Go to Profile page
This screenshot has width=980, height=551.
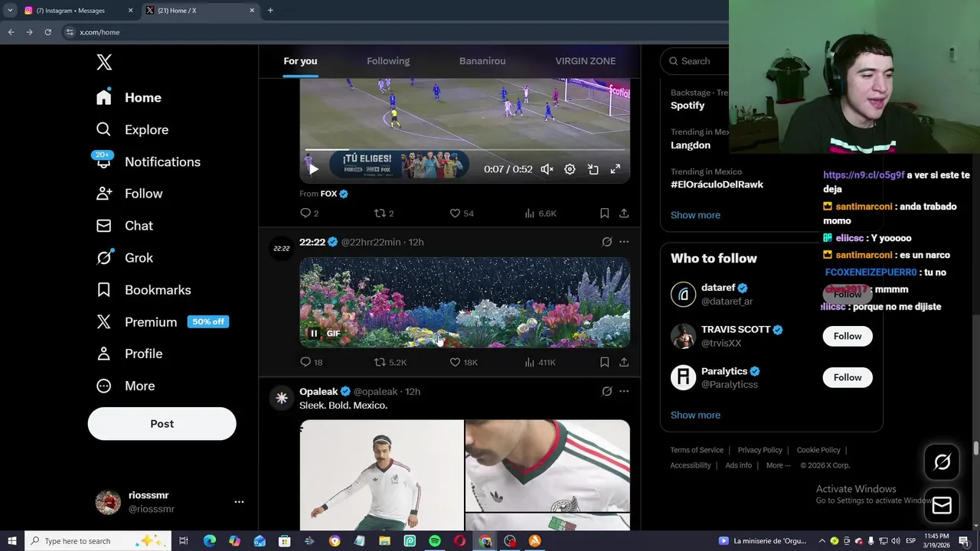(129, 354)
